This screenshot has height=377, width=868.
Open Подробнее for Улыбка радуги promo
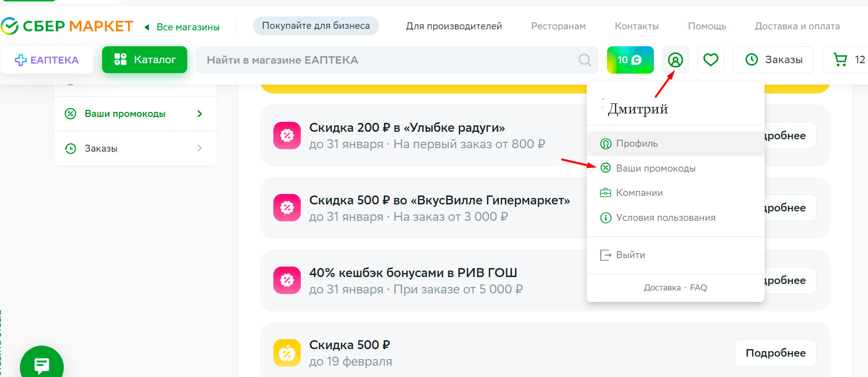point(790,135)
